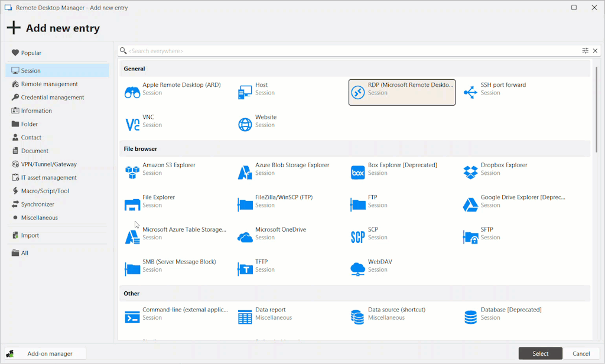This screenshot has width=605, height=364.
Task: Click the Google Drive Explorer icon
Action: point(470,205)
